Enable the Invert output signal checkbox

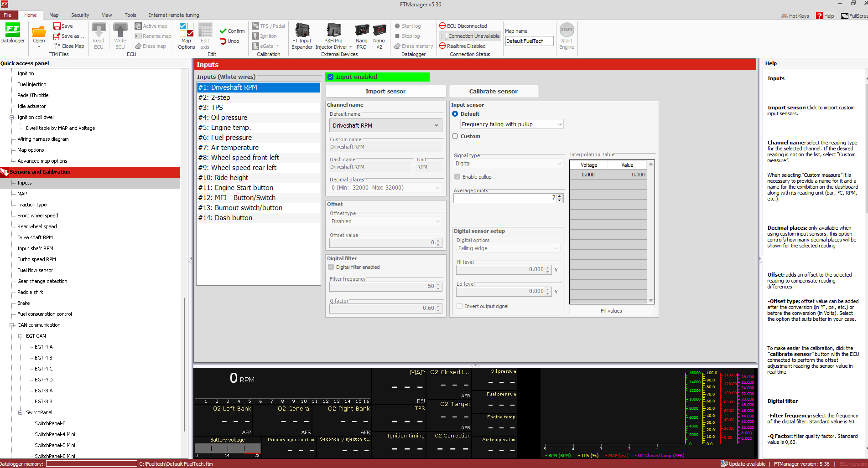coord(459,306)
